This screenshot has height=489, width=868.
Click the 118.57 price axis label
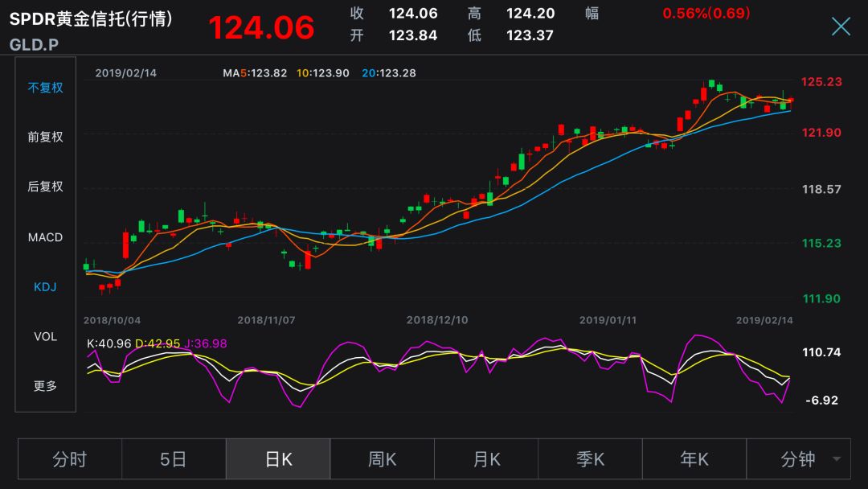821,189
